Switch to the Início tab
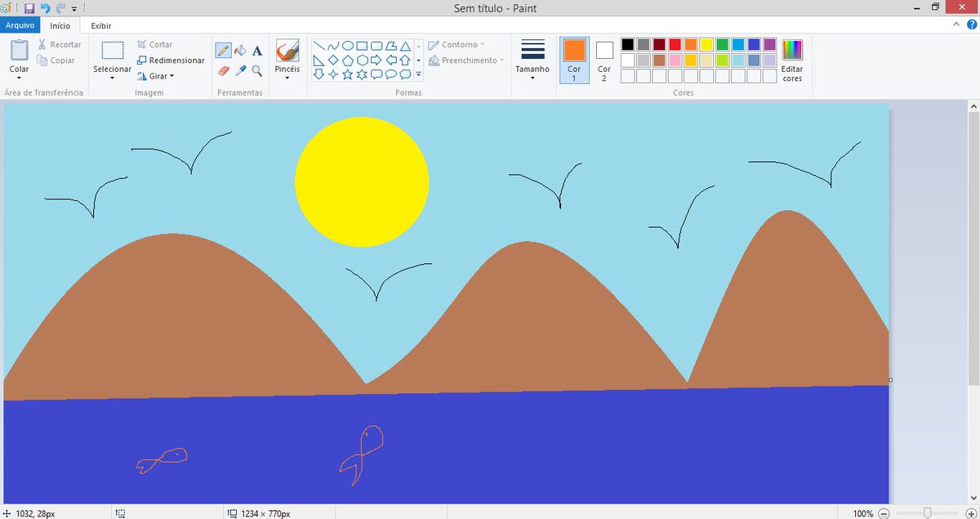 click(60, 26)
